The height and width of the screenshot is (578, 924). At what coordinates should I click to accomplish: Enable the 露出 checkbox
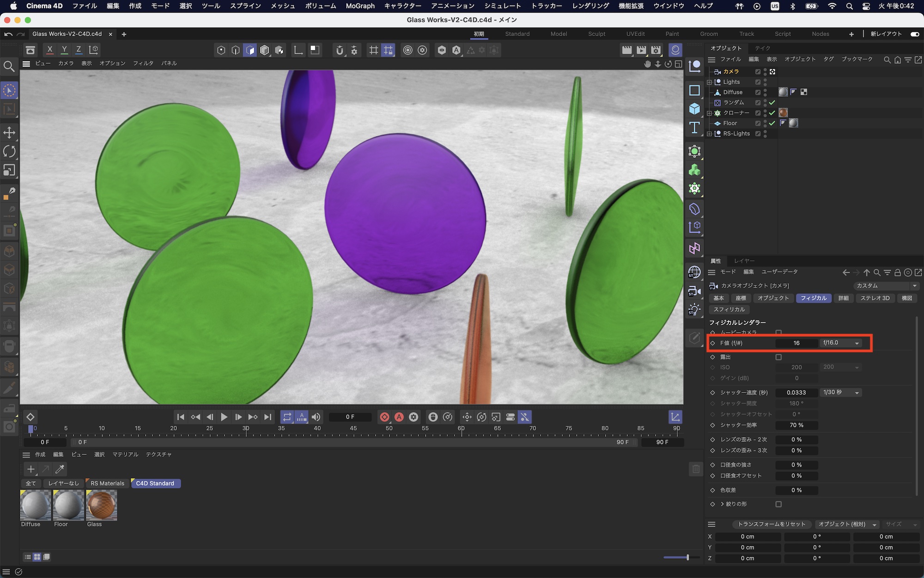point(778,357)
